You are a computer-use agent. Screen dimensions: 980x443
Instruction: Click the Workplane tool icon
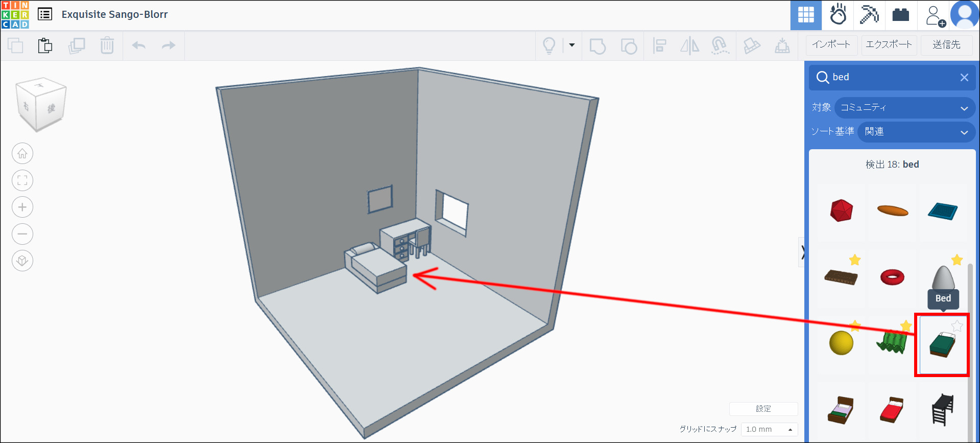point(782,45)
